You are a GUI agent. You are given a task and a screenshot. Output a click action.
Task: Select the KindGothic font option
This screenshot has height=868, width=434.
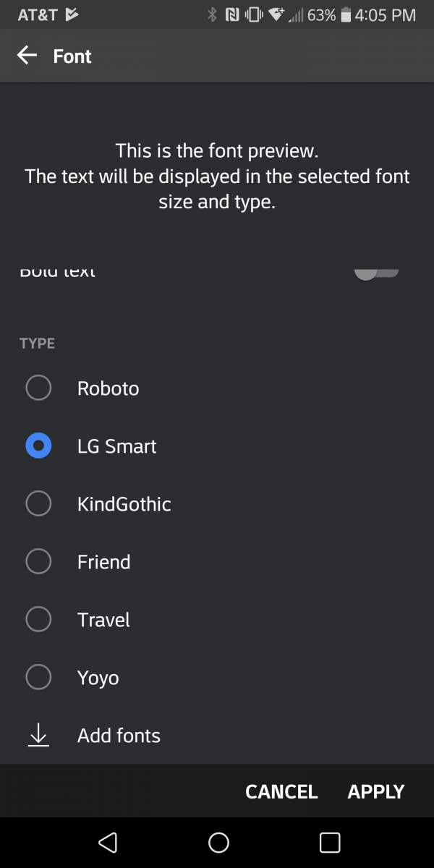click(x=38, y=503)
